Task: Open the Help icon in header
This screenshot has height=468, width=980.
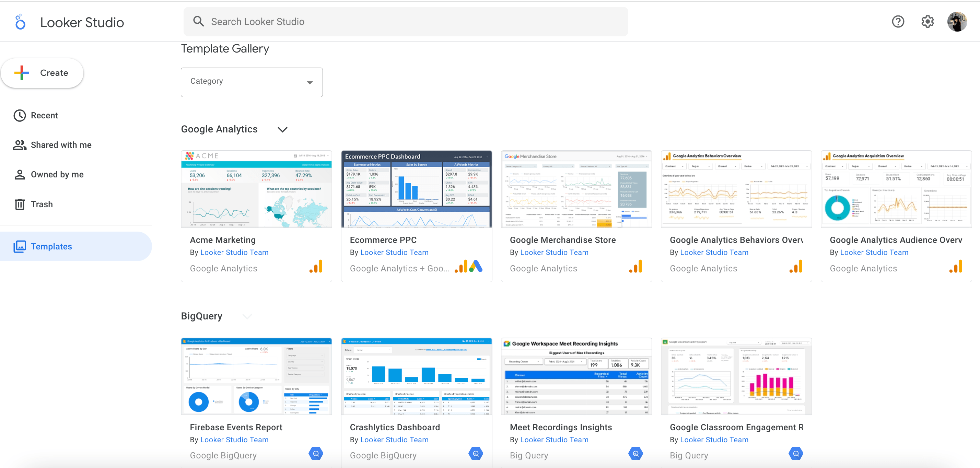Action: 898,22
